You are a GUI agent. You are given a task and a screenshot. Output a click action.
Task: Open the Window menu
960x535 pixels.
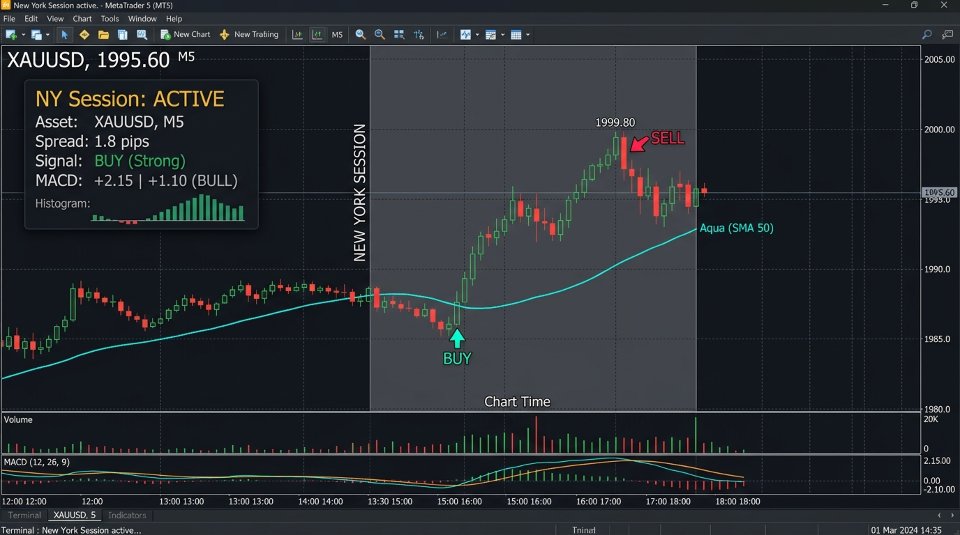coord(142,19)
